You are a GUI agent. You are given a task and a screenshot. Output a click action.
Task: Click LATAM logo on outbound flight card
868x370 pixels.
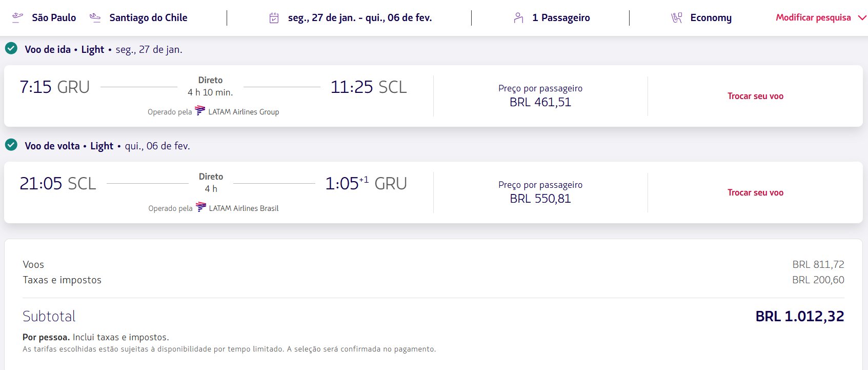pyautogui.click(x=200, y=111)
